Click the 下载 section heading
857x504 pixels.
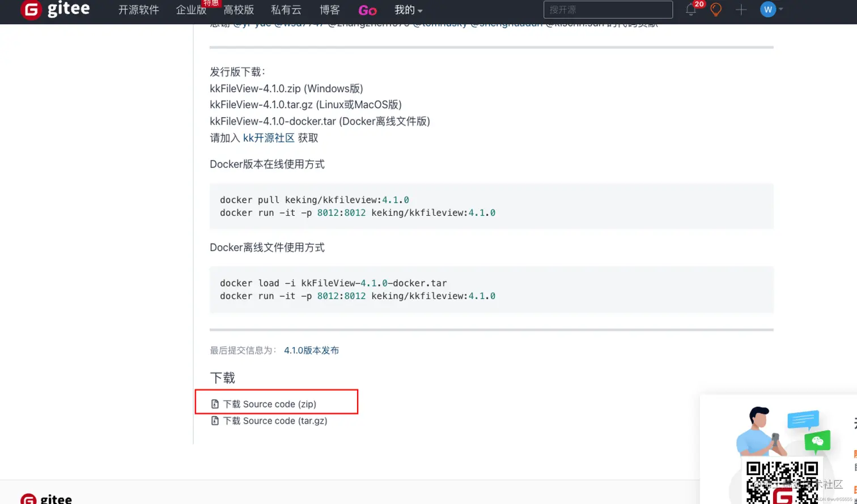coord(222,378)
